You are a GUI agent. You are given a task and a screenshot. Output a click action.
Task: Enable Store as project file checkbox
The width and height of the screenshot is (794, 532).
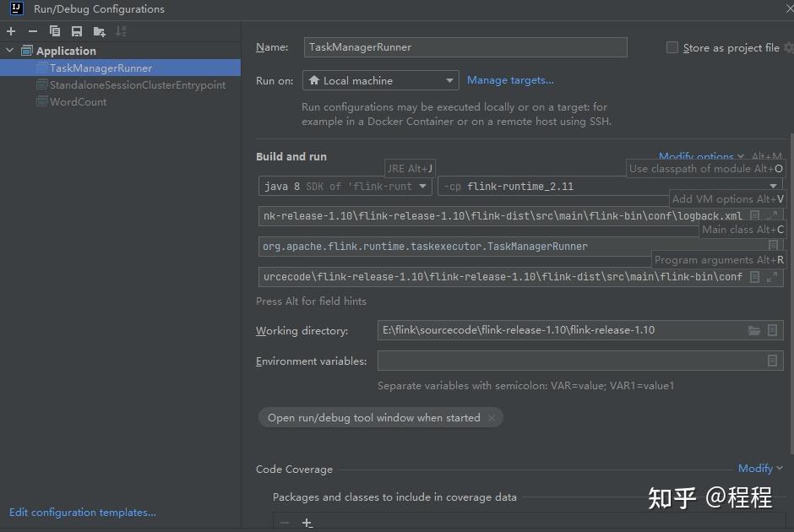pyautogui.click(x=672, y=47)
